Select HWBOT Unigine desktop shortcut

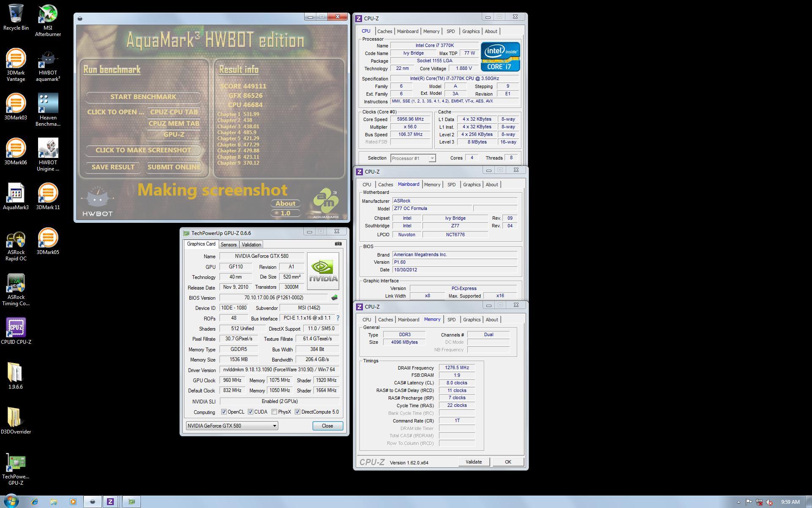point(48,155)
